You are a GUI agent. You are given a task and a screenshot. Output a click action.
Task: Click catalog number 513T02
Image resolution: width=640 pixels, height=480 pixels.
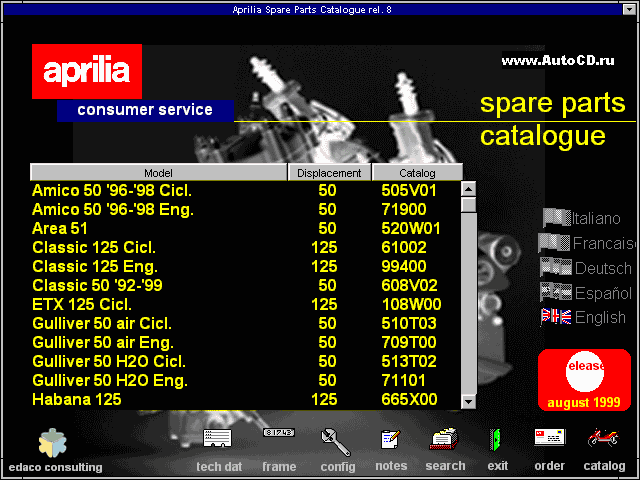pos(409,362)
